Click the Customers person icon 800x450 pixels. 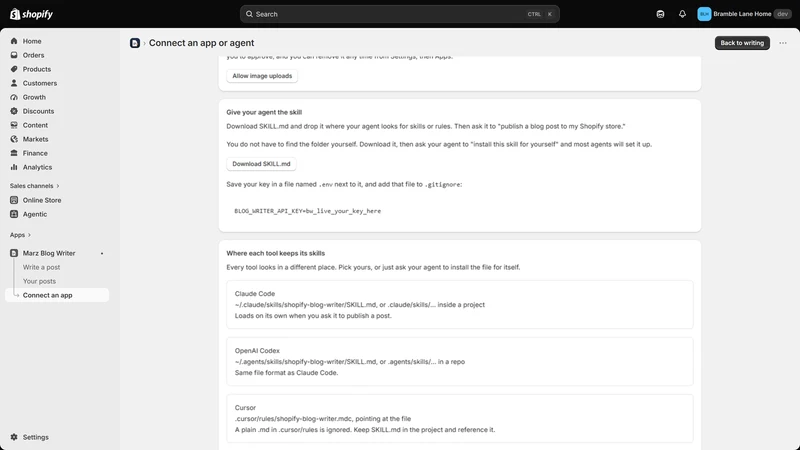coord(14,83)
